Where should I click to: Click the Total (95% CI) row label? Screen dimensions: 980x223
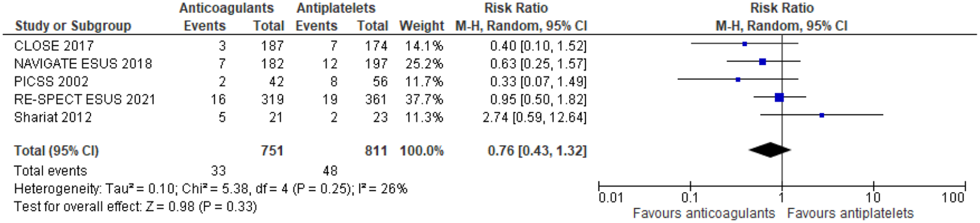(x=56, y=150)
